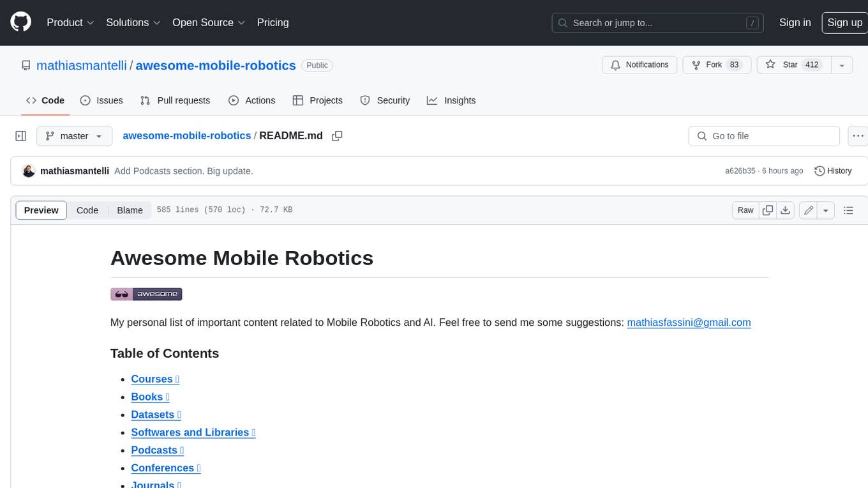Open the Security tab
868x488 pixels.
(x=385, y=100)
